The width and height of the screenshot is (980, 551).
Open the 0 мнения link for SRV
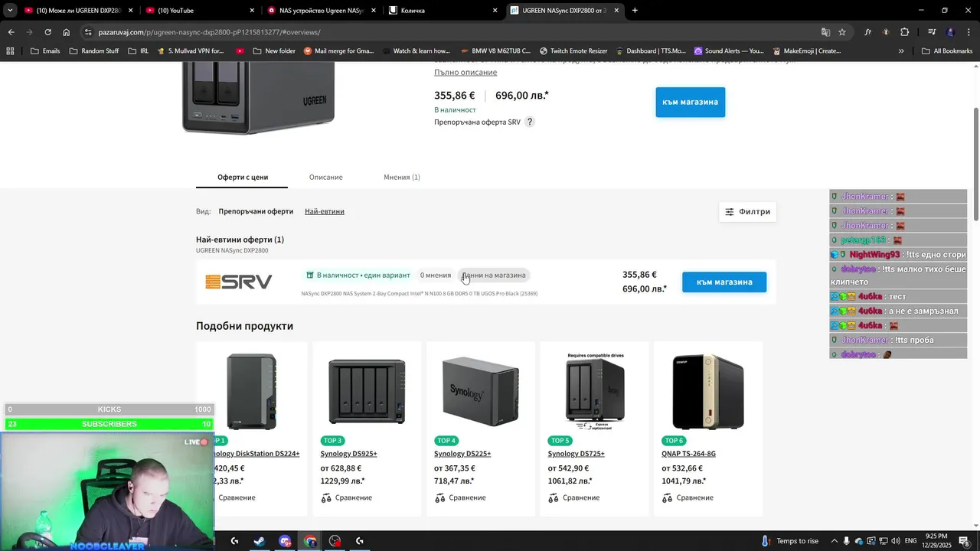pos(436,275)
